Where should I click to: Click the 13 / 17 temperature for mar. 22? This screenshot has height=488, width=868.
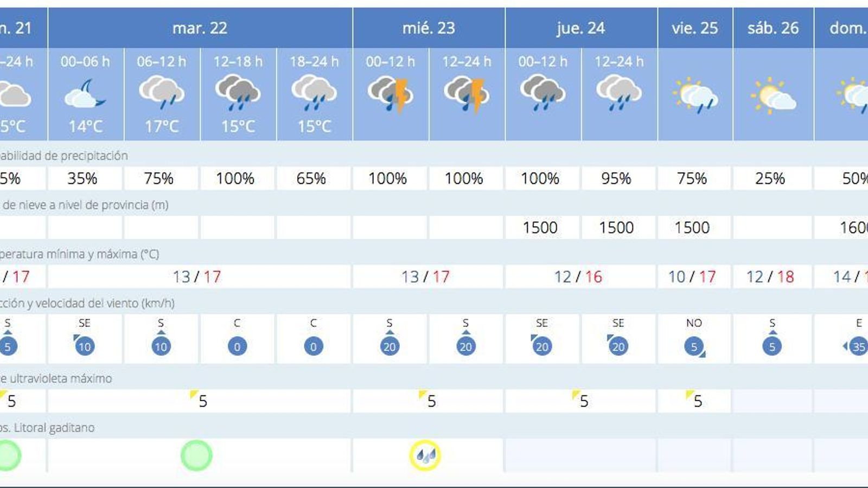click(x=197, y=277)
